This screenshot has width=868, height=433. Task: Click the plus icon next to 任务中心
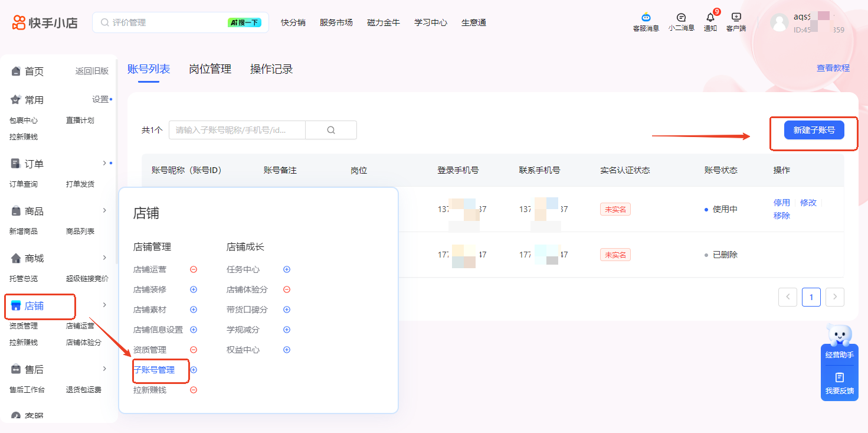287,269
